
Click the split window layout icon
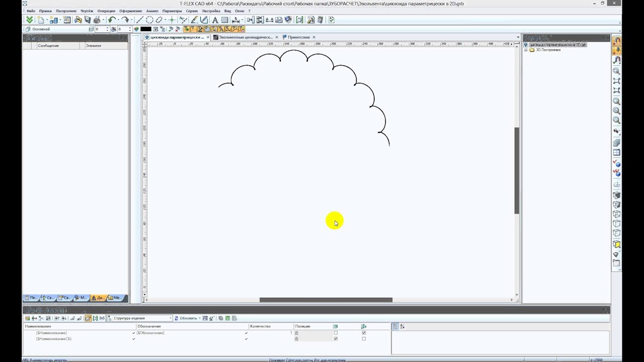[616, 152]
